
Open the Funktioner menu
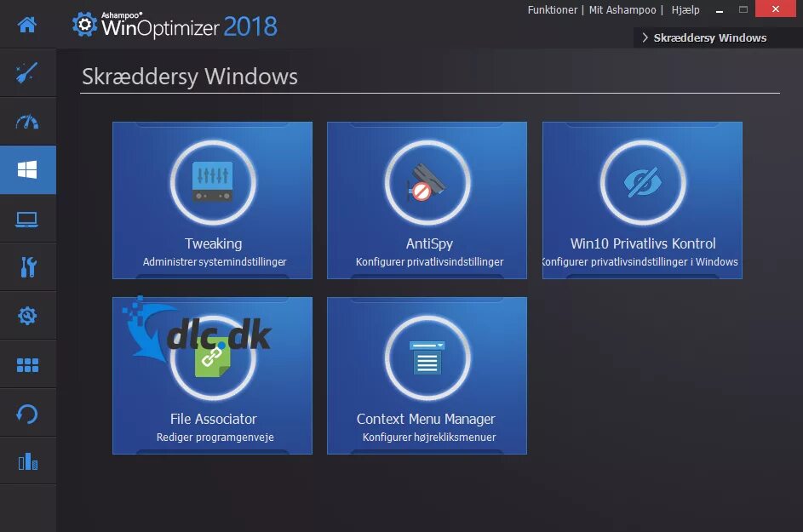[553, 9]
